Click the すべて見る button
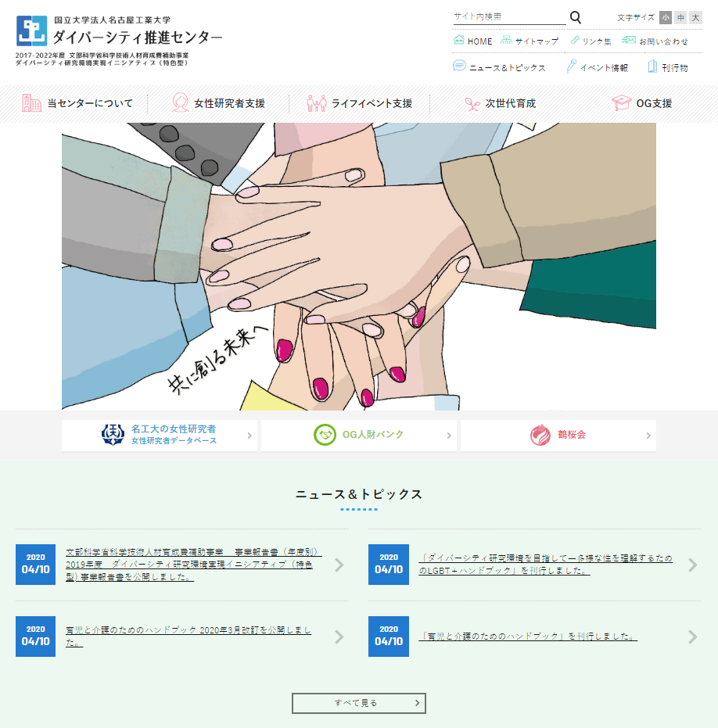 [358, 703]
